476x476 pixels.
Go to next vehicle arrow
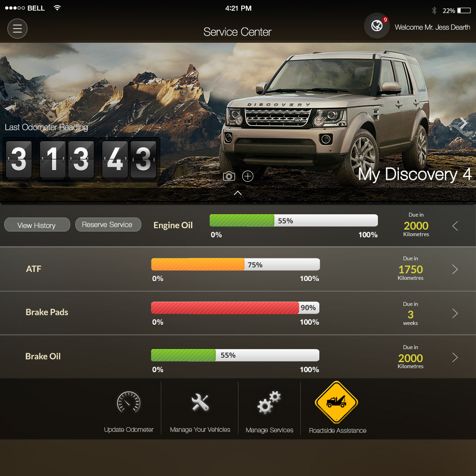pos(463,123)
